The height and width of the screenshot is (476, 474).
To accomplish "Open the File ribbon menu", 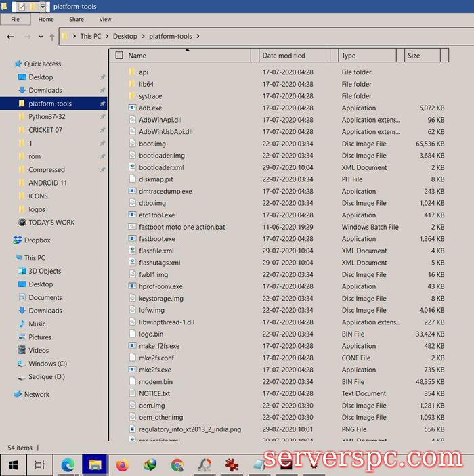I will (14, 20).
